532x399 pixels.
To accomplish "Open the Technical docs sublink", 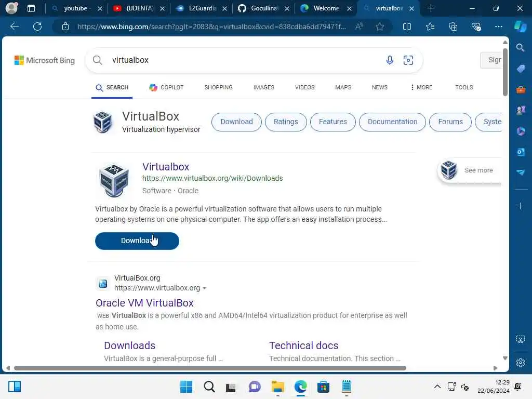I will (x=303, y=345).
